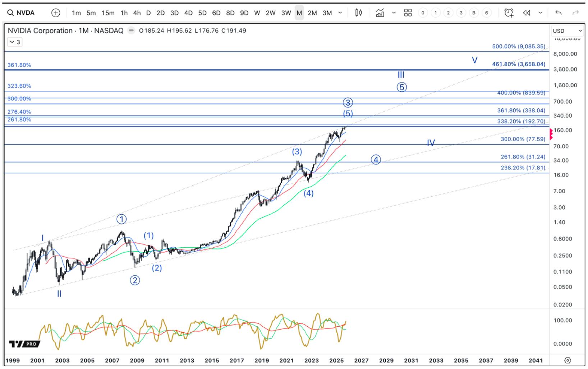Image resolution: width=588 pixels, height=369 pixels.
Task: Select the 5m interval
Action: pyautogui.click(x=91, y=13)
